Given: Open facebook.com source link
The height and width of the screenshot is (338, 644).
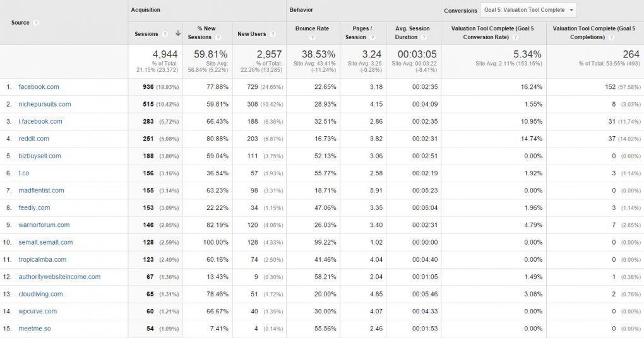Looking at the screenshot, I should pyautogui.click(x=39, y=87).
